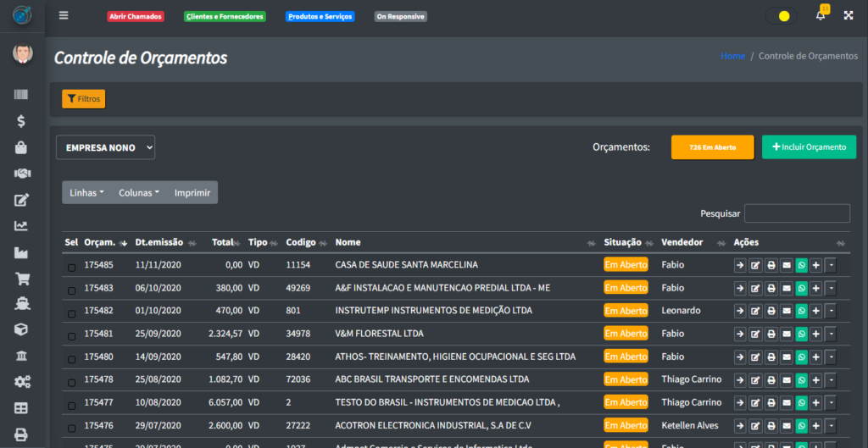Image resolution: width=868 pixels, height=448 pixels.
Task: Open the Abrir Chamados shortcut
Action: coord(135,16)
